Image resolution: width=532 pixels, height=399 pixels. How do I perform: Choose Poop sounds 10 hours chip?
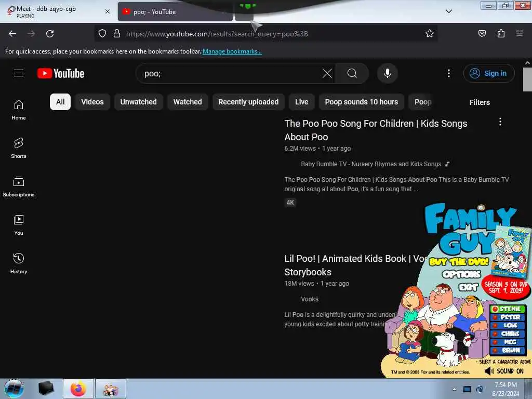(x=362, y=102)
